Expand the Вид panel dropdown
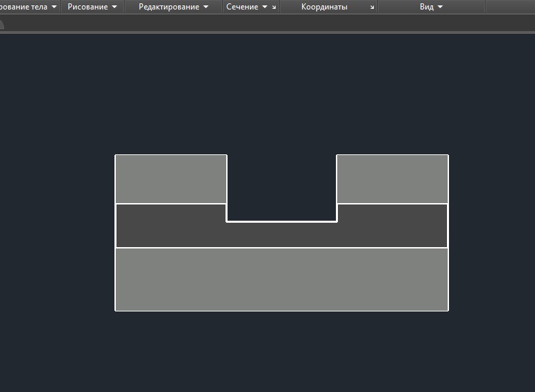Viewport: 535px width, 392px height. pos(440,7)
